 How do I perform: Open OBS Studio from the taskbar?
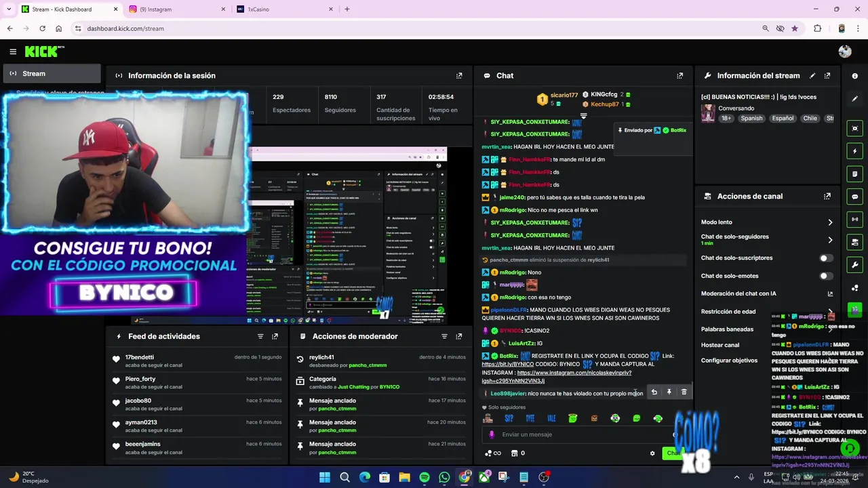(544, 477)
